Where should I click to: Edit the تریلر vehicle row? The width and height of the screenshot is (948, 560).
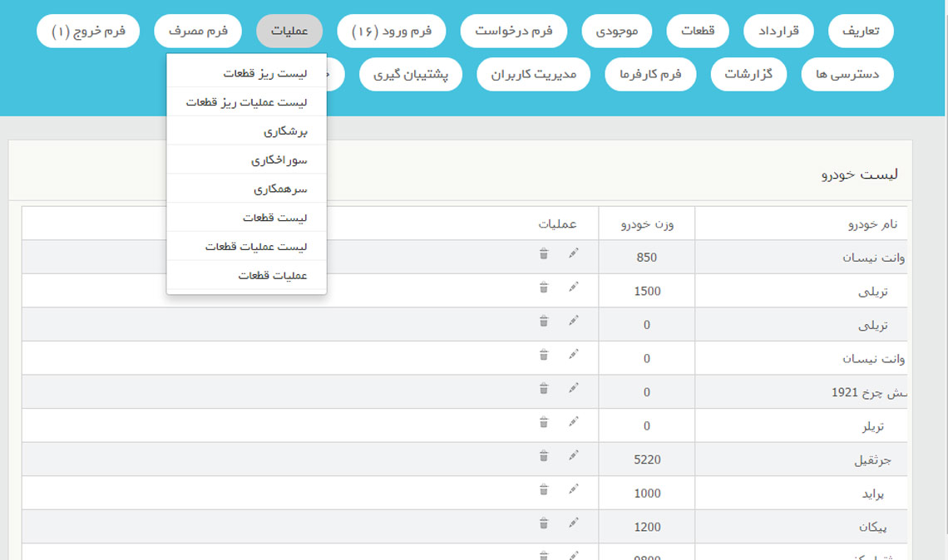coord(573,422)
